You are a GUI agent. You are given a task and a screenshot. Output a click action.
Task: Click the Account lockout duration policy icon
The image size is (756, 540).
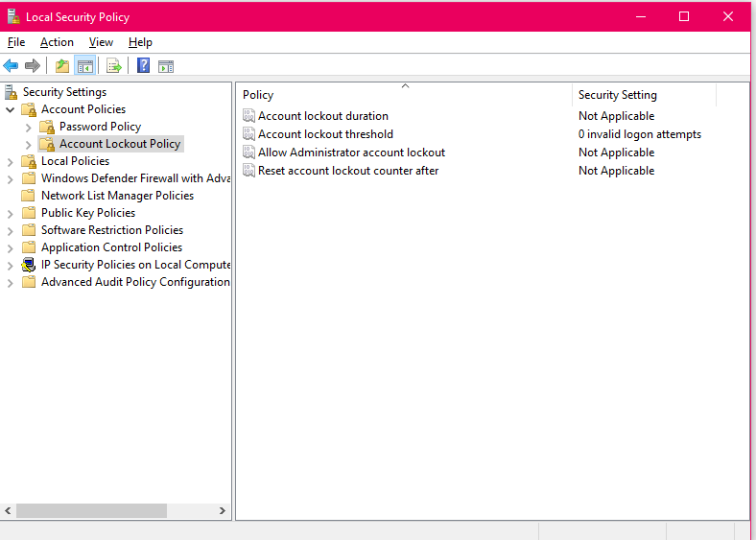point(248,116)
